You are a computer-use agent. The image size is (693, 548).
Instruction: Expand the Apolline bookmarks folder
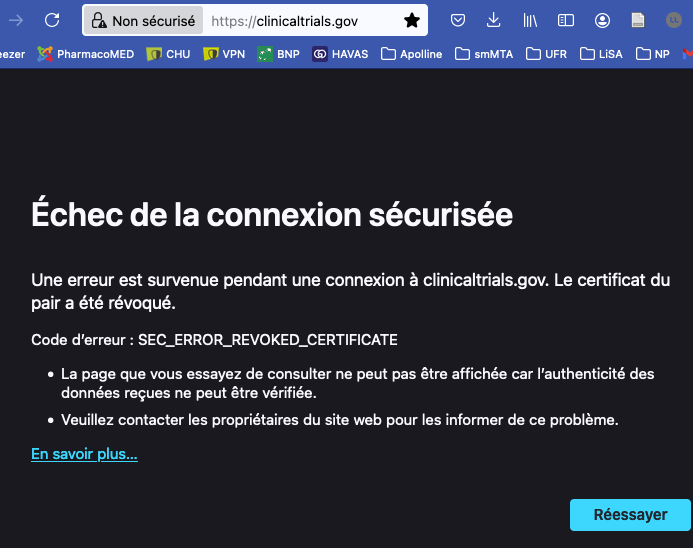point(411,54)
